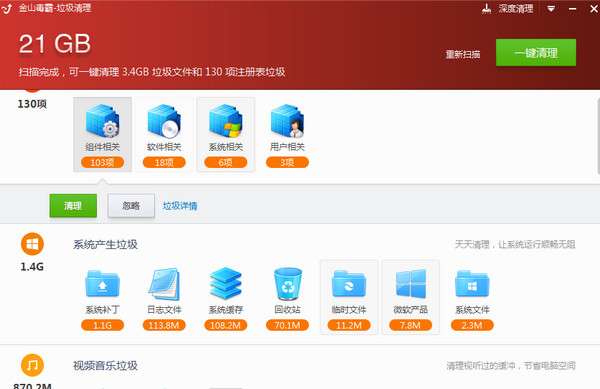This screenshot has width=600, height=389.
Task: Click 重新扫描 to rescan
Action: click(x=463, y=54)
